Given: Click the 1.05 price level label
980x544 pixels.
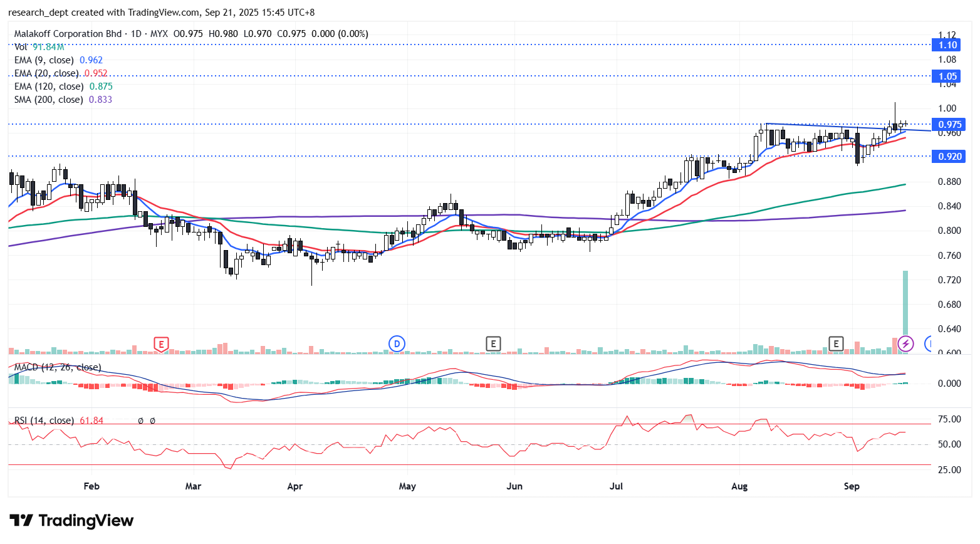Looking at the screenshot, I should 947,76.
